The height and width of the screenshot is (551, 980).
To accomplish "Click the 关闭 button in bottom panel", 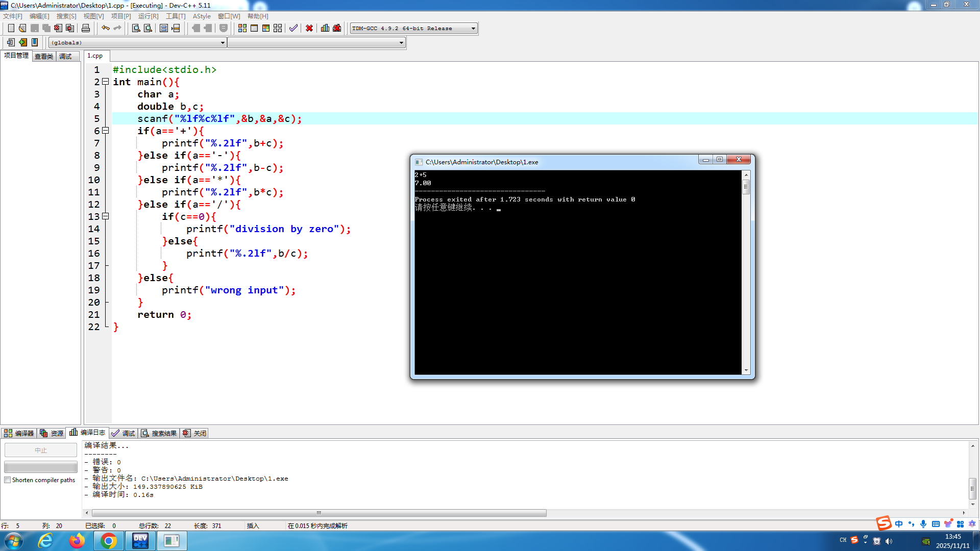I will [195, 433].
